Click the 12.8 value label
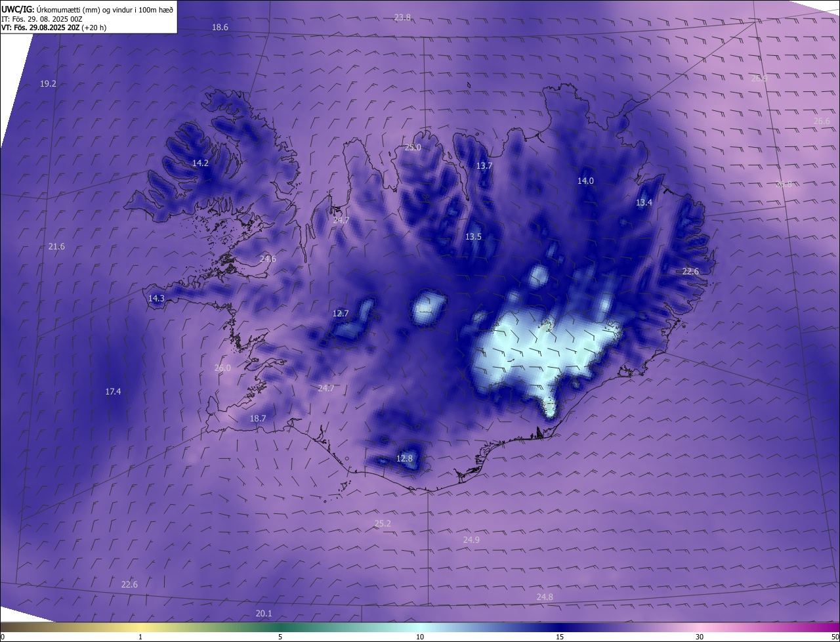840x642 pixels. click(404, 459)
